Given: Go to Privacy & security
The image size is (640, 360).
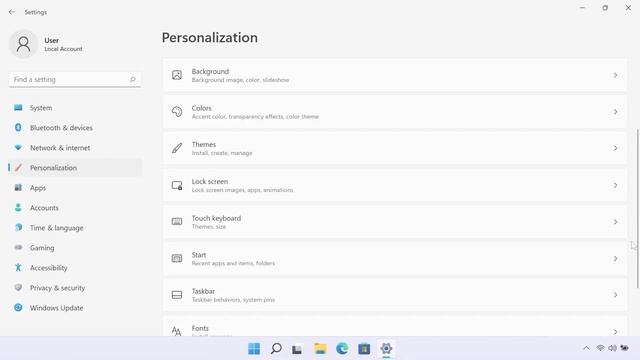Looking at the screenshot, I should pyautogui.click(x=75, y=288).
